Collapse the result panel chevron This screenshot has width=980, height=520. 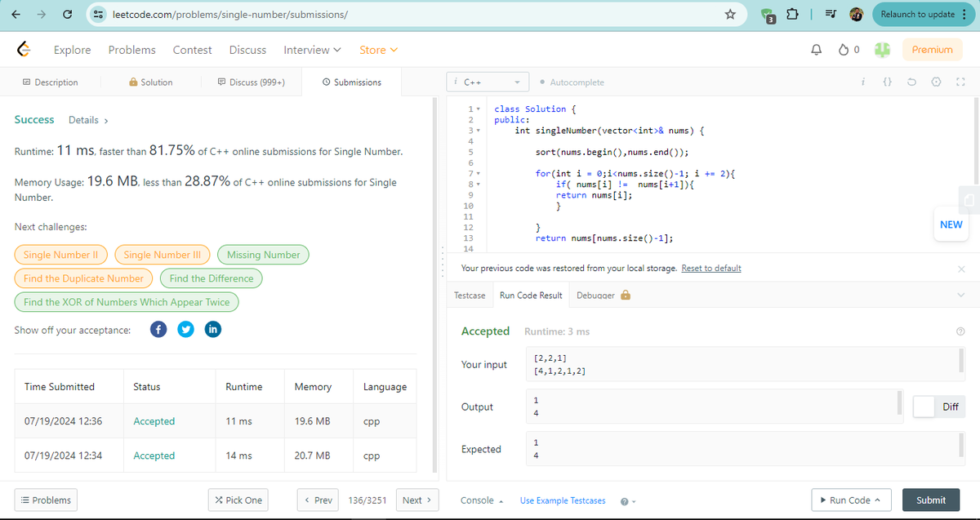coord(960,296)
